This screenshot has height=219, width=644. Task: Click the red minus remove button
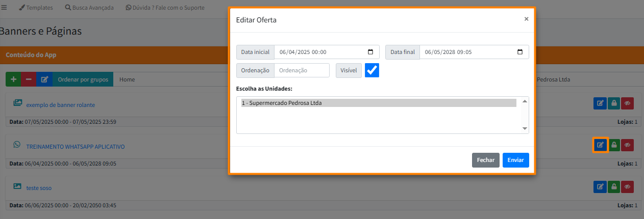pyautogui.click(x=29, y=79)
